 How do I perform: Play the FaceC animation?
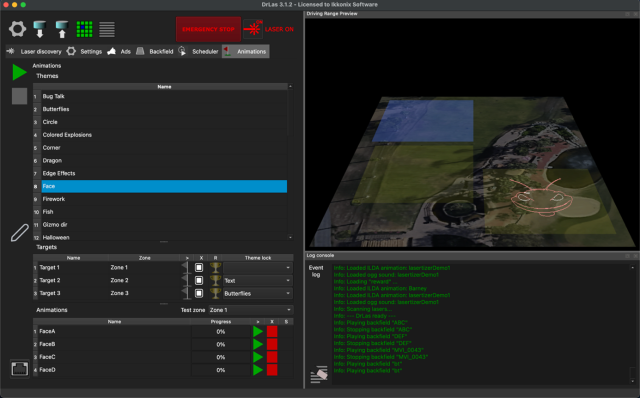click(x=258, y=357)
